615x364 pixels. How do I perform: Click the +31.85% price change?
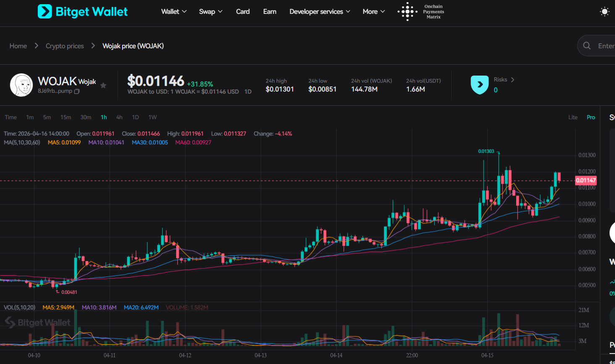(x=200, y=84)
